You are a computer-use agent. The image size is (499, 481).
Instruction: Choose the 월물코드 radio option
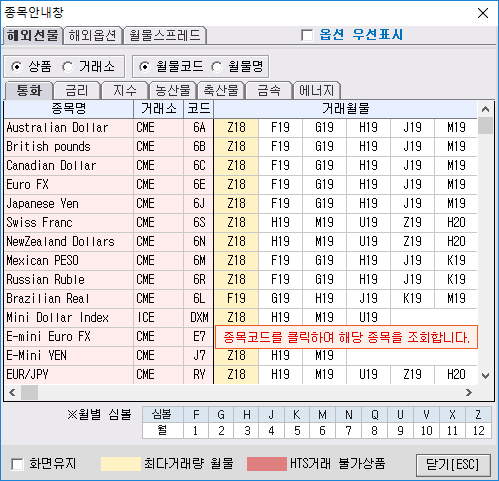144,67
